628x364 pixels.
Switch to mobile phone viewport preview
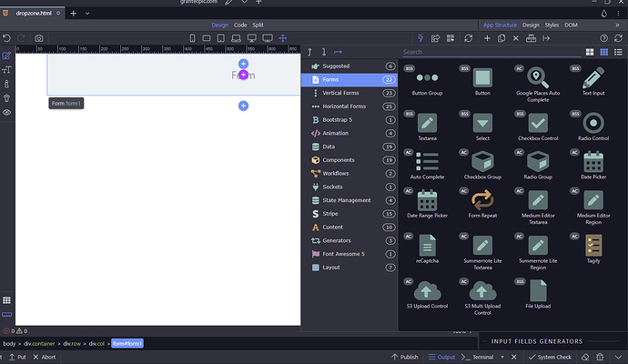(x=192, y=38)
